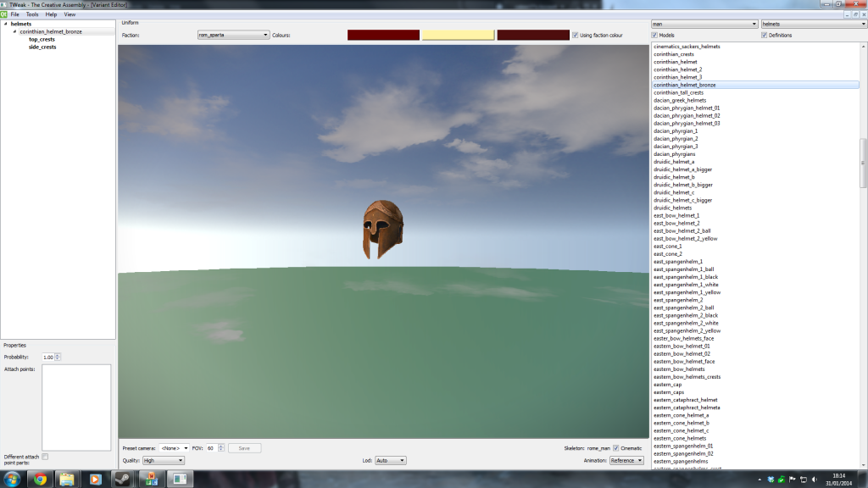The width and height of the screenshot is (868, 488).
Task: Uncheck the Models checkbox
Action: click(x=654, y=35)
